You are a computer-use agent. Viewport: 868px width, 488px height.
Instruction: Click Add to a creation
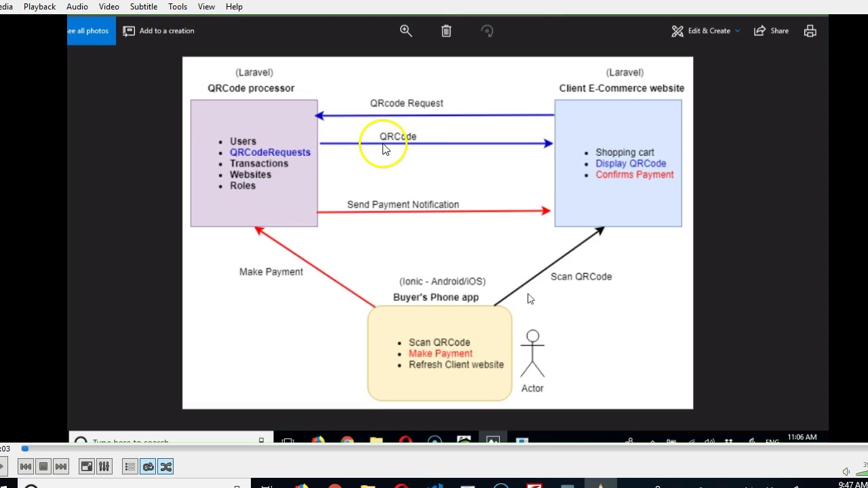click(x=159, y=30)
